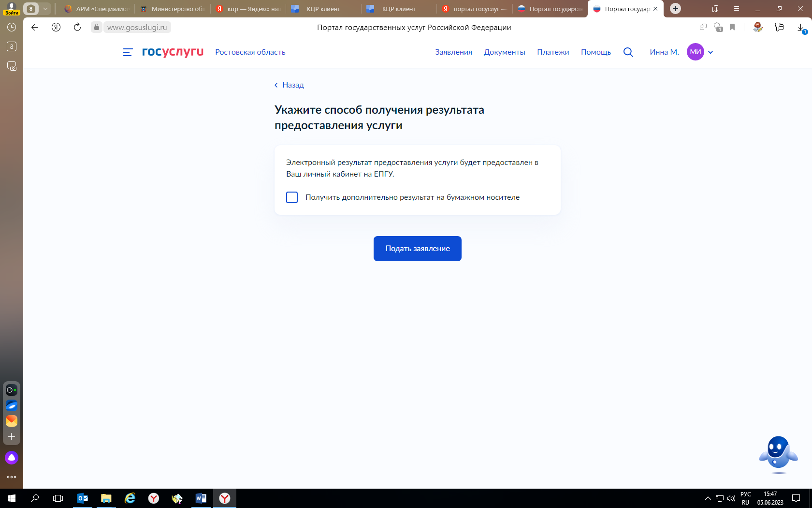
Task: Open Alice assistant in sidebar
Action: [12, 458]
